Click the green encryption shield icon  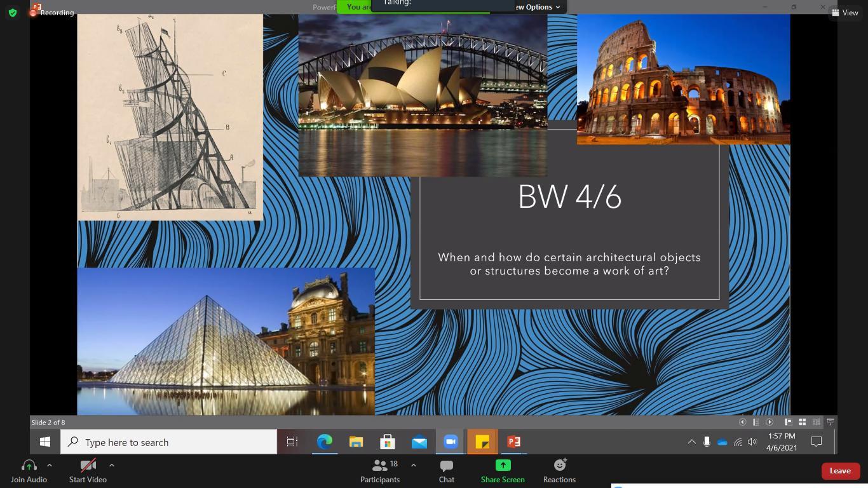13,13
